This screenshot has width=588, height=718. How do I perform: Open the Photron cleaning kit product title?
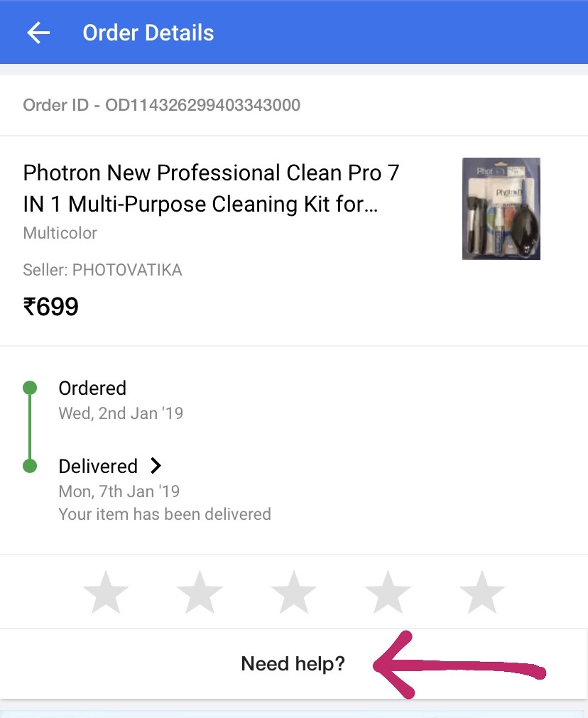pos(212,189)
